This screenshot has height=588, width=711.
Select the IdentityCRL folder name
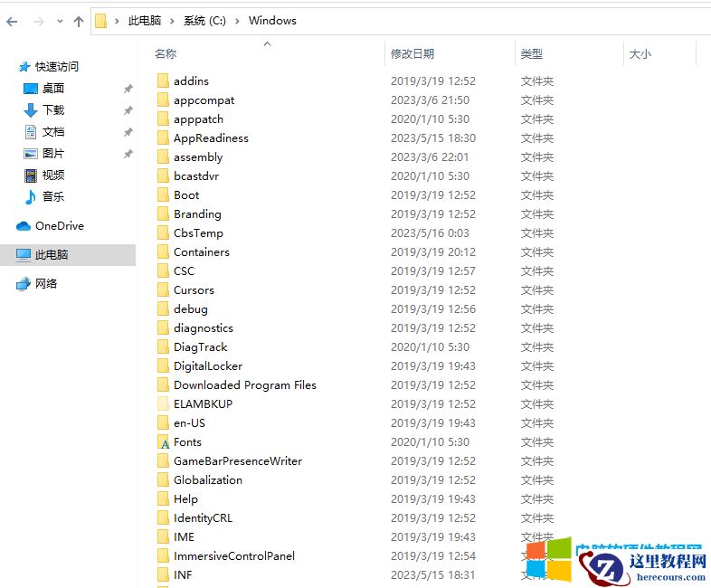(x=204, y=518)
